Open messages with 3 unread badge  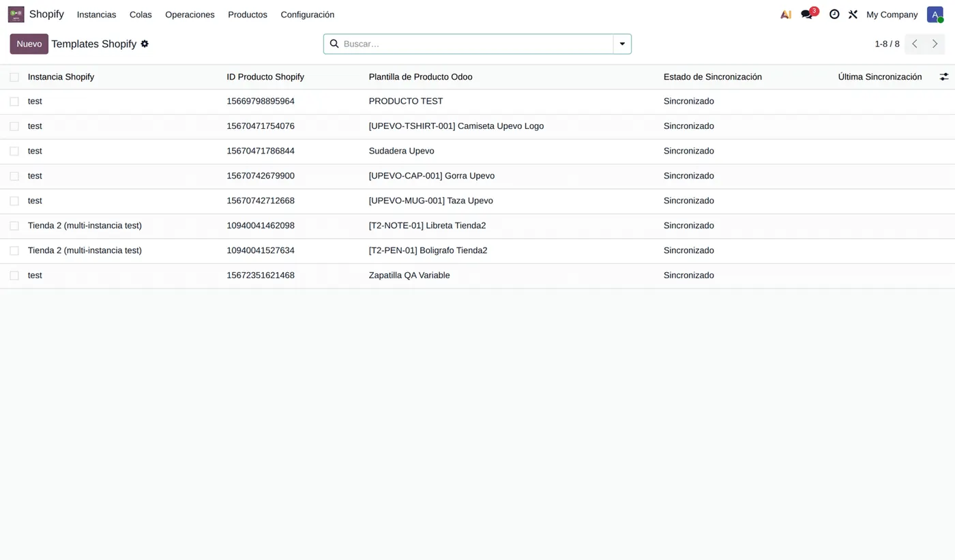pyautogui.click(x=809, y=14)
